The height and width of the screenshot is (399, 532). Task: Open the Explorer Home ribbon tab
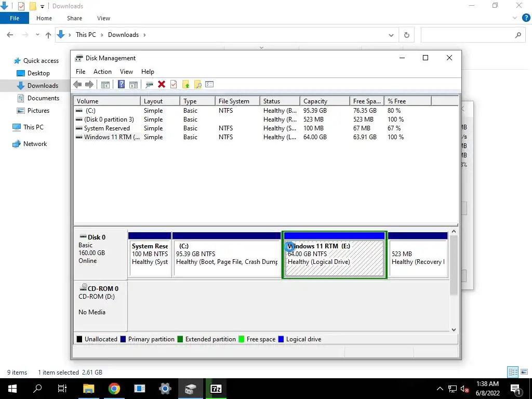(x=44, y=18)
